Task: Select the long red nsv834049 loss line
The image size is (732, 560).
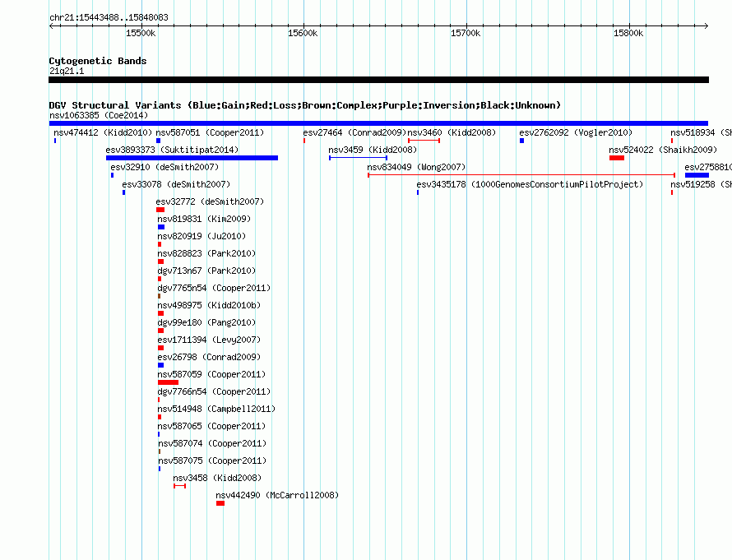Action: pos(521,175)
